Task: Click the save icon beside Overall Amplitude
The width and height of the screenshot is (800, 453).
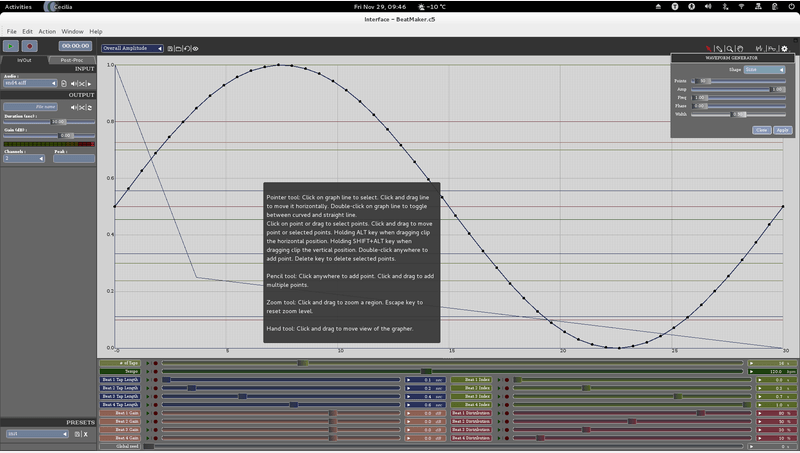Action: click(171, 48)
